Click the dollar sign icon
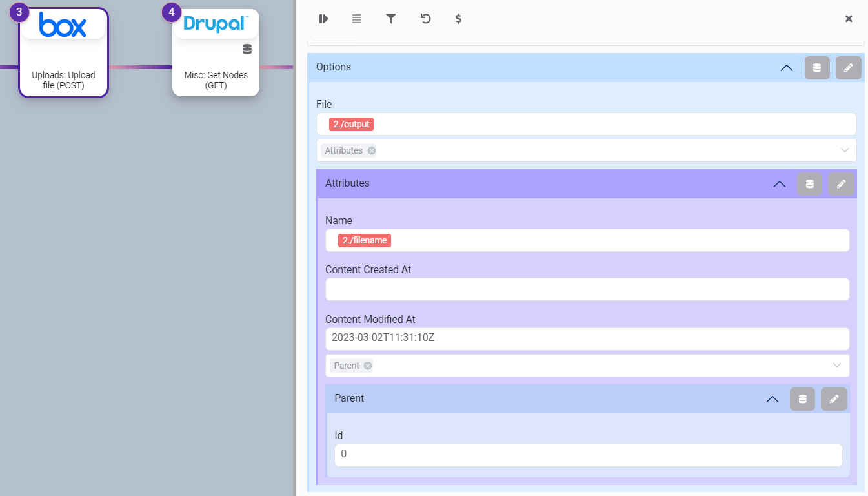 point(458,19)
